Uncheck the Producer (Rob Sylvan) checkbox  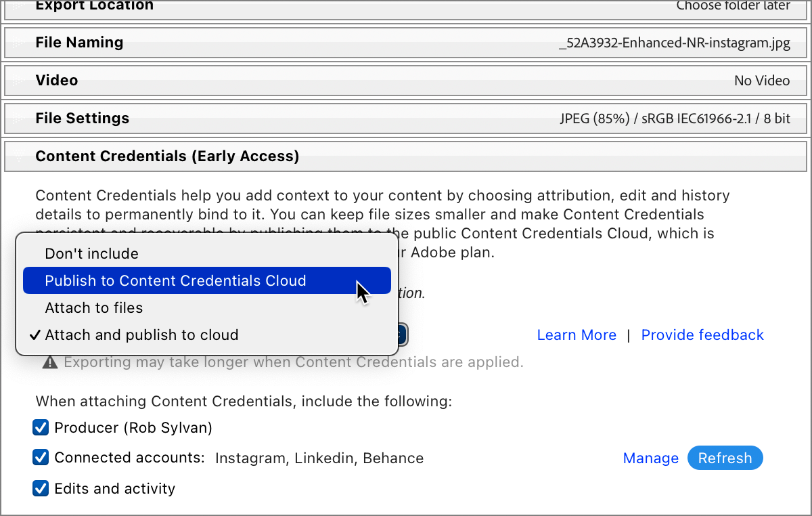click(x=41, y=428)
